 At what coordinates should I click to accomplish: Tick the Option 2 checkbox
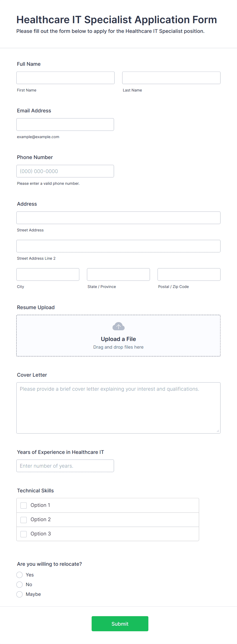point(24,520)
